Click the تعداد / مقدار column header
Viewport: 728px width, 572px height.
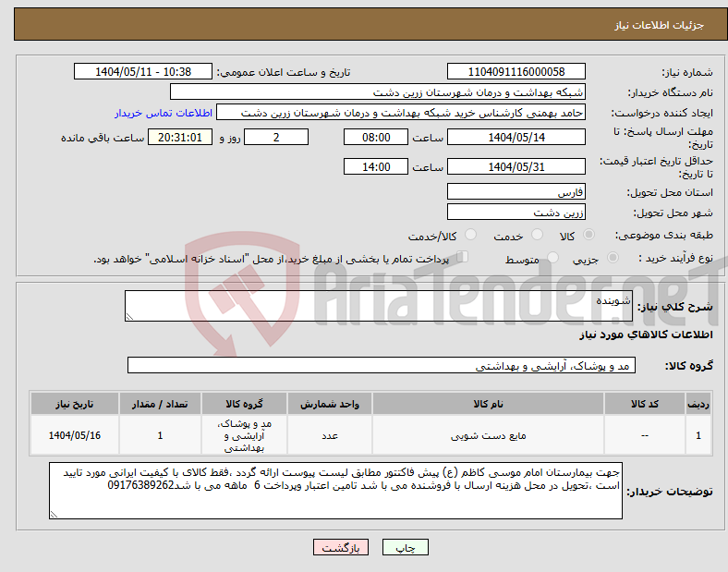tap(160, 404)
